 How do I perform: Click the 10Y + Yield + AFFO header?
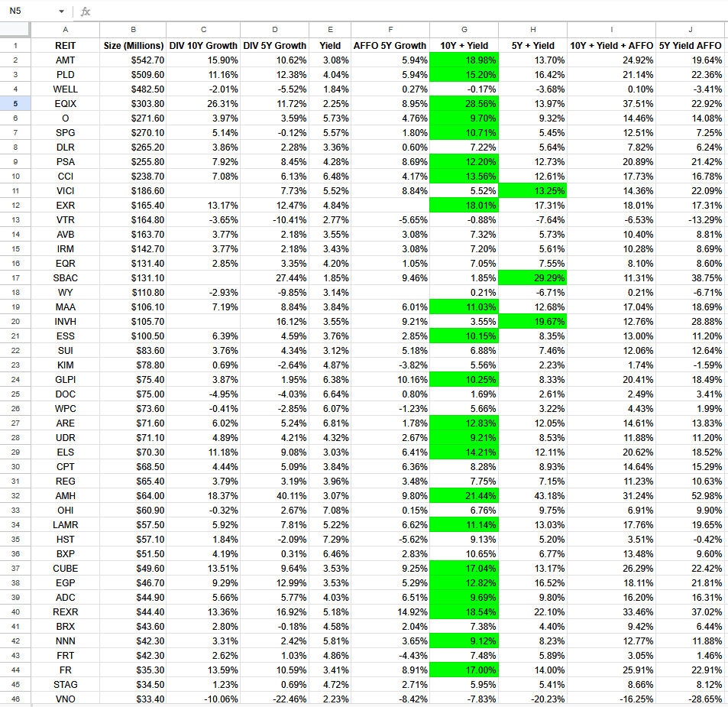pos(611,46)
